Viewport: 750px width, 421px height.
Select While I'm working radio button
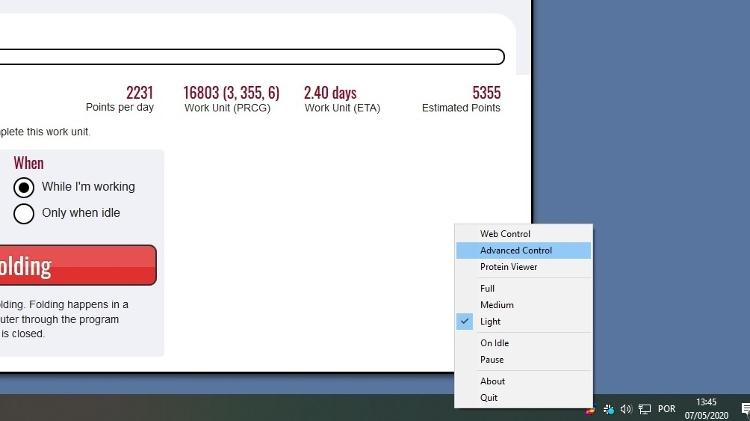(x=23, y=187)
